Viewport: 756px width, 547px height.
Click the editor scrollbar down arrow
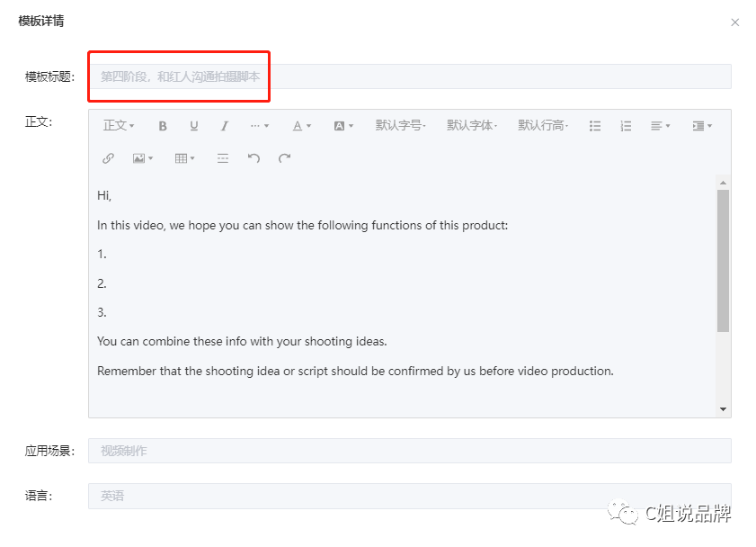(x=723, y=409)
